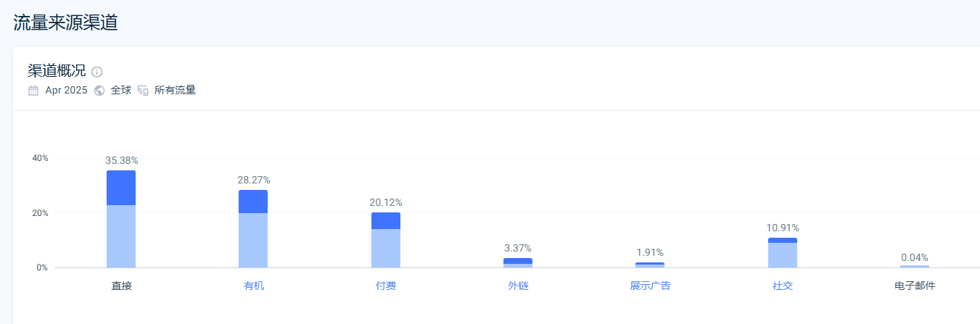
Task: Click the dark blue segment of 直接 bar
Action: pyautogui.click(x=121, y=188)
